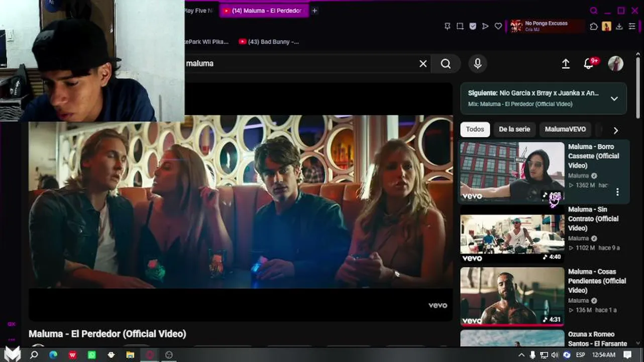Open the 12:54 AM taskbar clock

coord(604,355)
